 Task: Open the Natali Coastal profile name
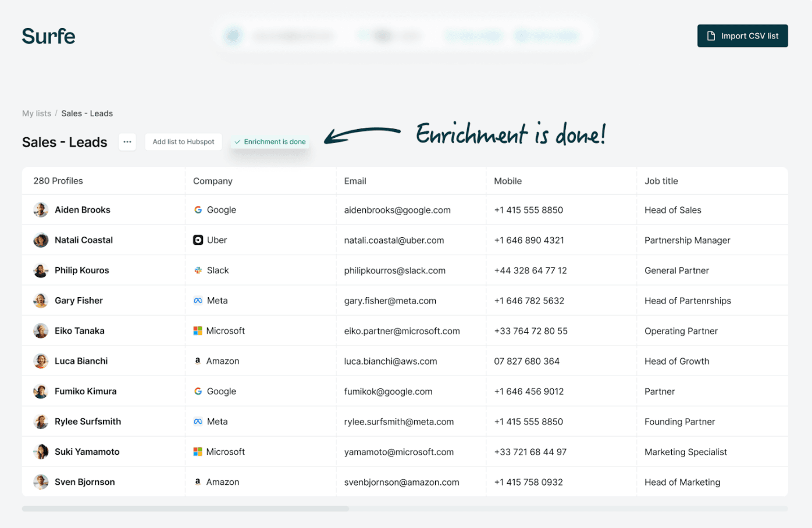tap(84, 240)
